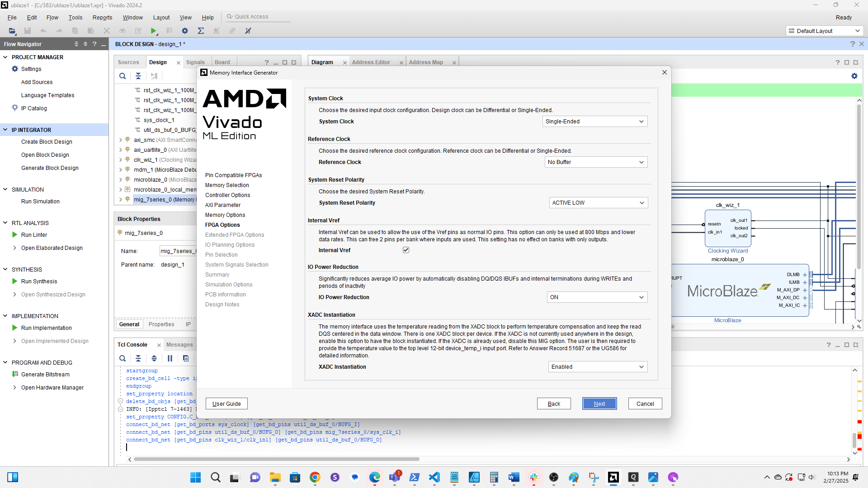868x488 pixels.
Task: Click the Copy All icon in the Tcl Console
Action: pyautogui.click(x=186, y=358)
